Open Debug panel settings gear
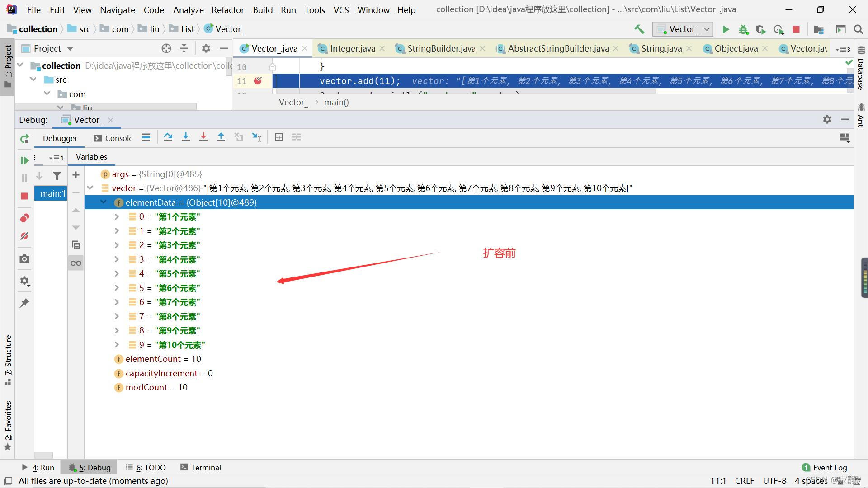 [x=827, y=119]
